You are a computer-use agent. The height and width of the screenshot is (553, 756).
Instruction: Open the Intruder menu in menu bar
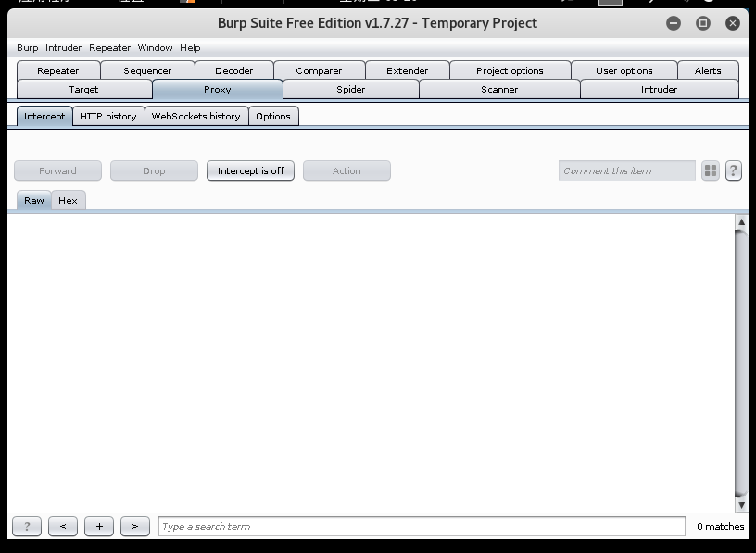[64, 48]
